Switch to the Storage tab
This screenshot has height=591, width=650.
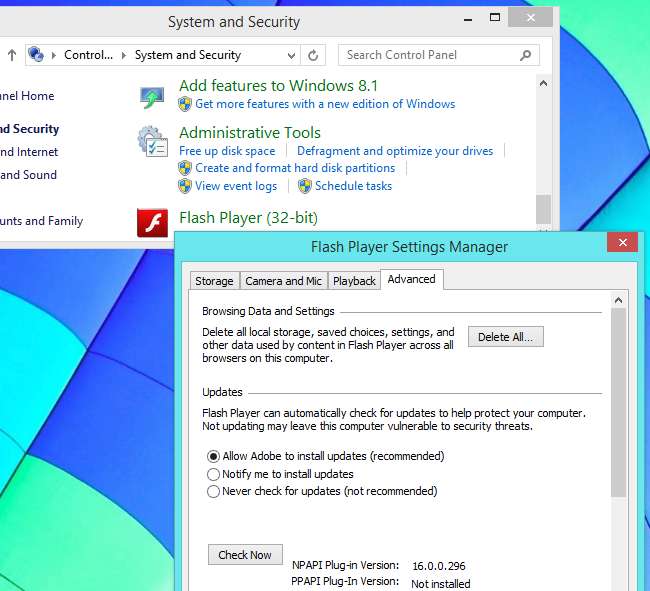[214, 281]
